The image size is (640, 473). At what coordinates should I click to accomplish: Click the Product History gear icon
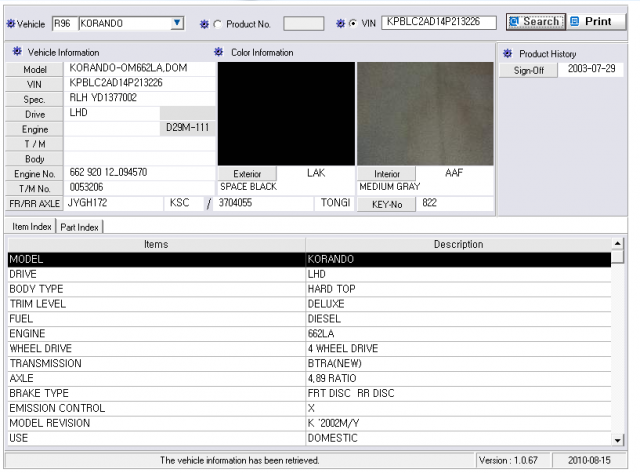tap(507, 53)
